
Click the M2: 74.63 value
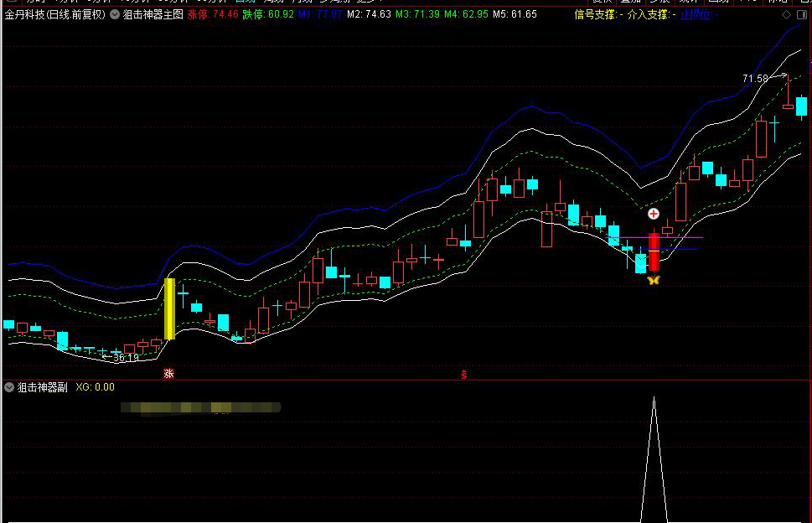click(x=369, y=14)
